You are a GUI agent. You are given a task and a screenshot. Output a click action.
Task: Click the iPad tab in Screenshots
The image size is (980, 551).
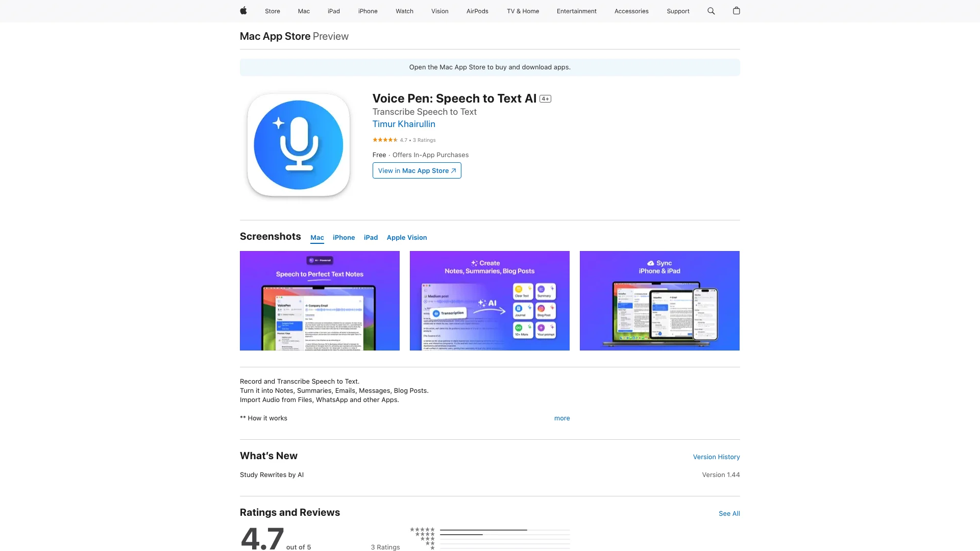pos(371,237)
